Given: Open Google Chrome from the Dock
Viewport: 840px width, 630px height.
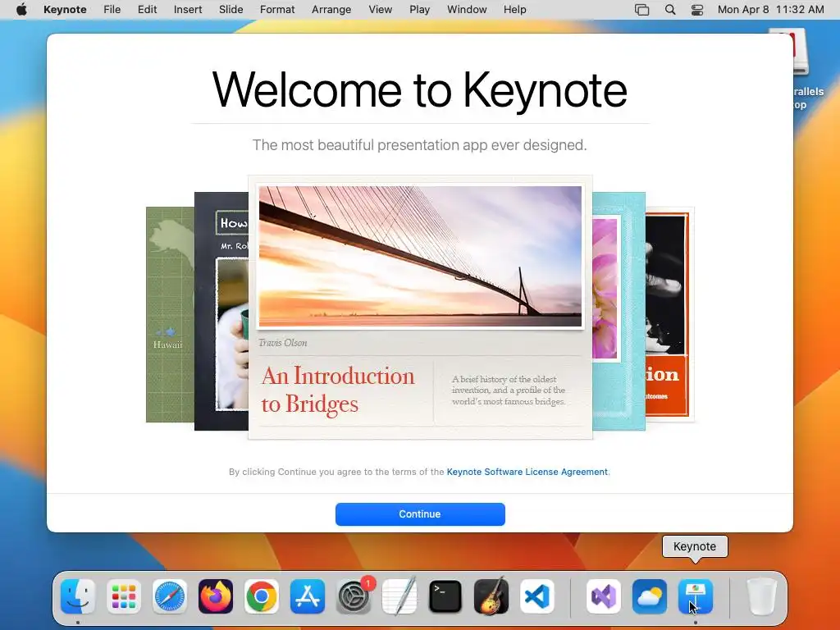Looking at the screenshot, I should [262, 596].
